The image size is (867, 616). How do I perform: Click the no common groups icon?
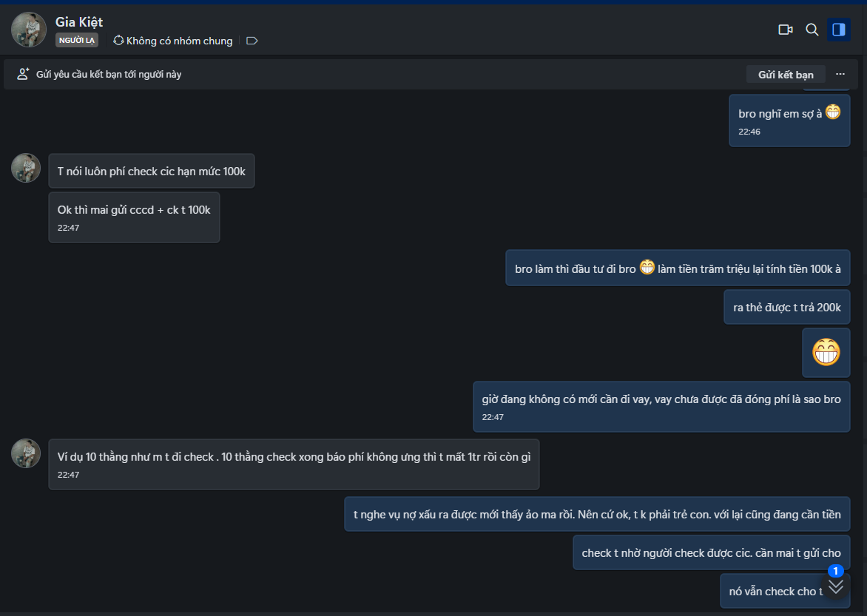118,41
